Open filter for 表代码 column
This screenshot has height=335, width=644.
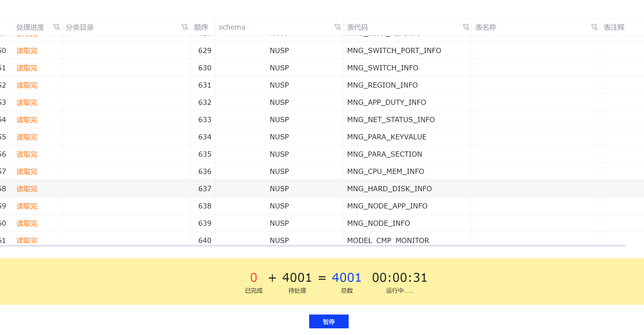(x=466, y=27)
